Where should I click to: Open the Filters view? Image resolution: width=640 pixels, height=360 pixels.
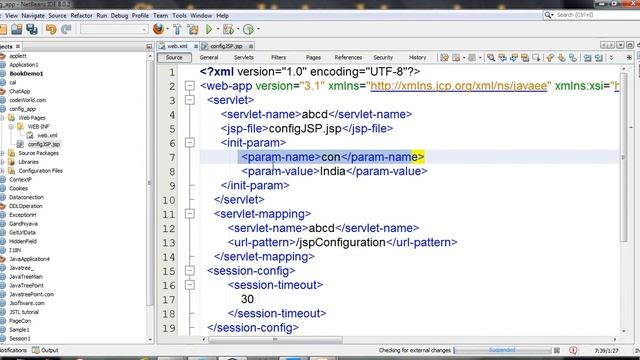[279, 58]
